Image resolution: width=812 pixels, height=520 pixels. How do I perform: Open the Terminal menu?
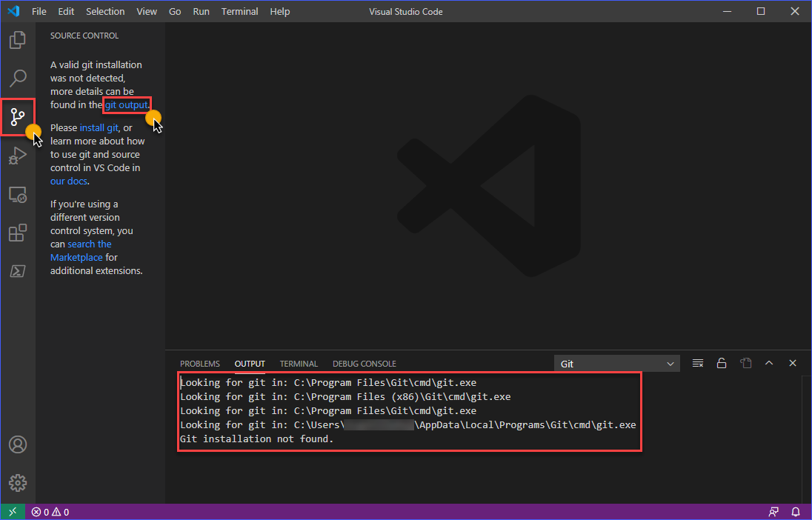point(239,11)
